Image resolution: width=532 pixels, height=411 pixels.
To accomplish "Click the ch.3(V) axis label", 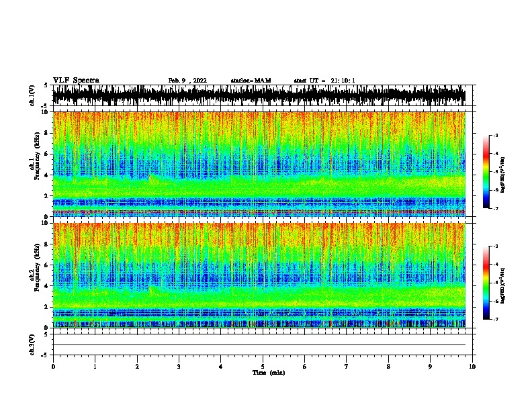I will point(32,345).
